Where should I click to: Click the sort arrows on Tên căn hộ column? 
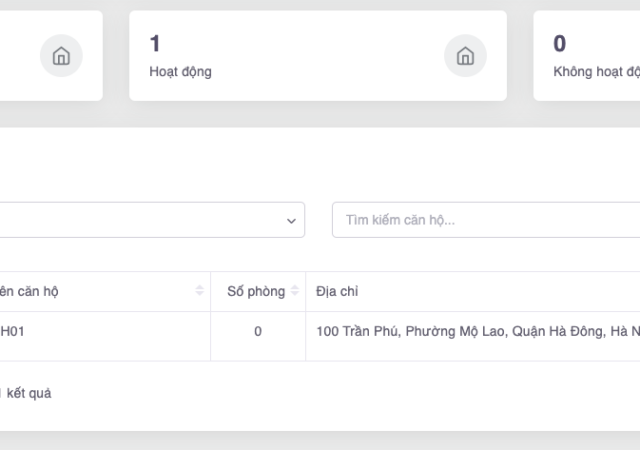coord(200,291)
